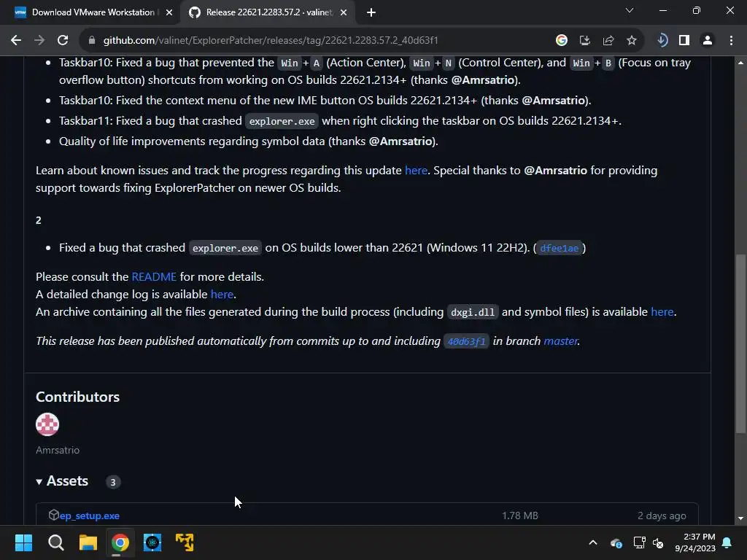
Task: Go back using the browser back arrow
Action: [x=16, y=41]
